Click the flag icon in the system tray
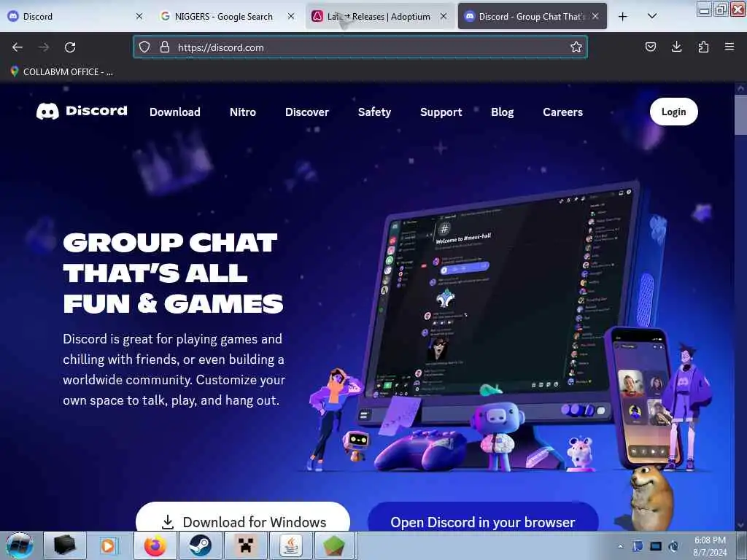Image resolution: width=747 pixels, height=560 pixels. point(638,546)
